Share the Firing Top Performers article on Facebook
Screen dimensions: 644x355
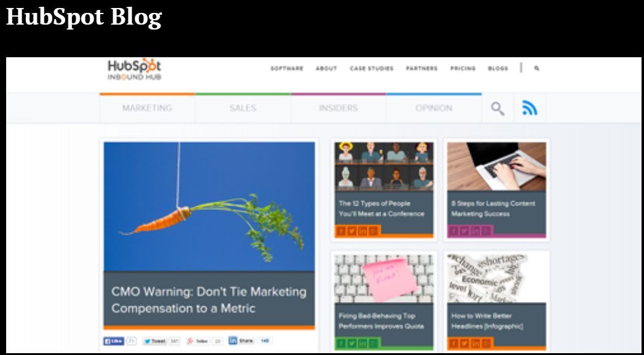click(x=341, y=343)
